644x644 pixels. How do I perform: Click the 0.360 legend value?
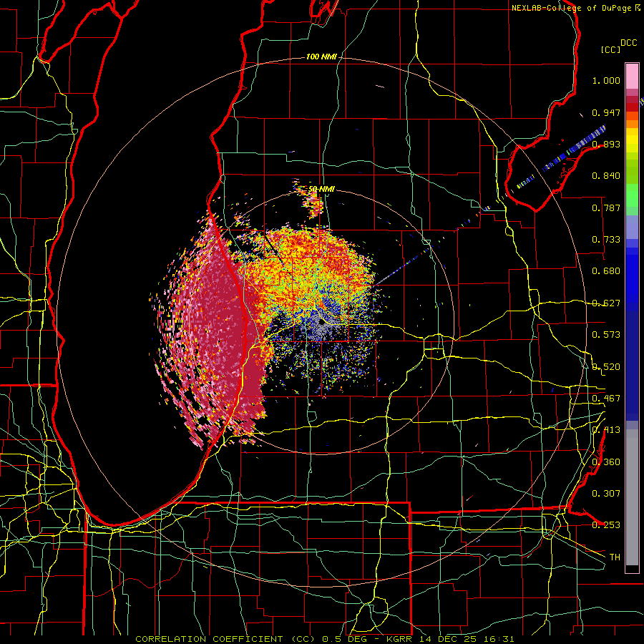606,462
